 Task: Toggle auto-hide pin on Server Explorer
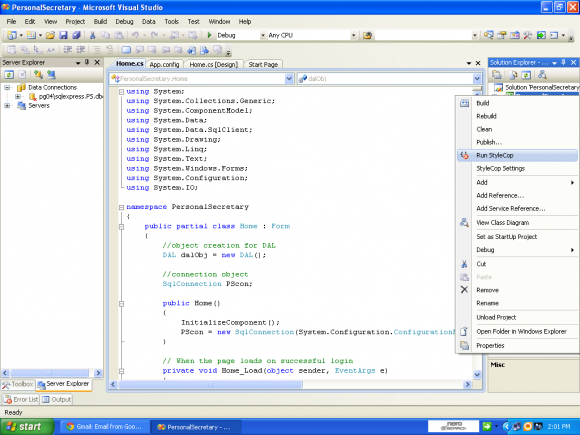tap(87, 62)
